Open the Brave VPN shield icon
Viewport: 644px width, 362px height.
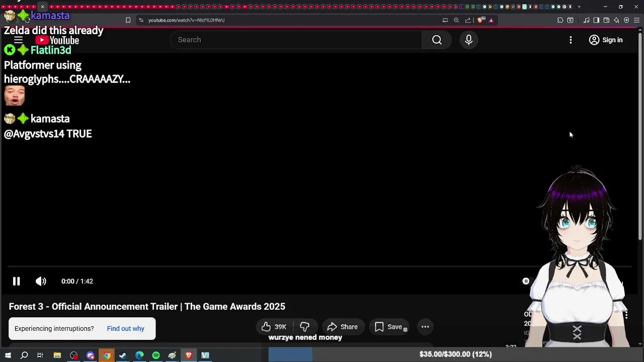point(626,20)
